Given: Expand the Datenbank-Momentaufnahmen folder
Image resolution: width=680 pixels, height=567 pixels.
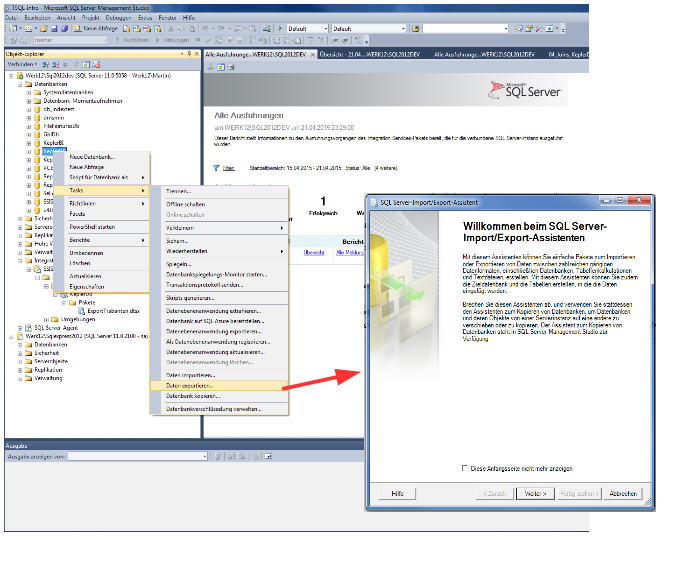Looking at the screenshot, I should (29, 101).
